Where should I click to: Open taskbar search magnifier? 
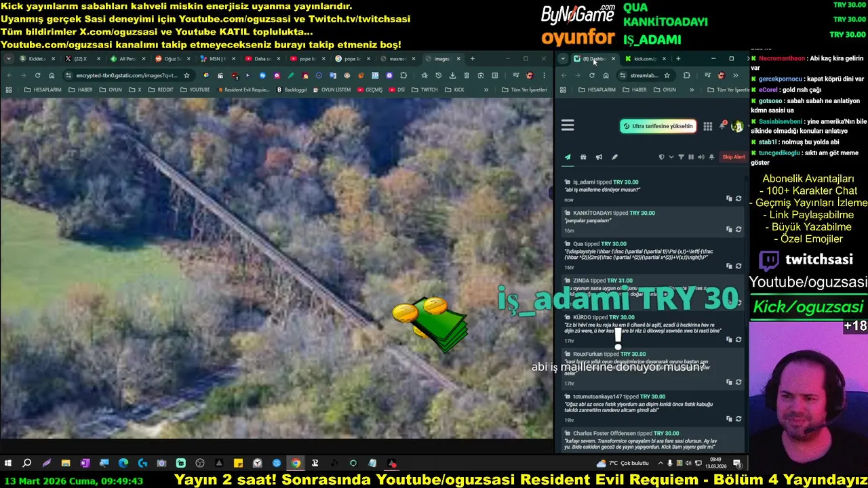(x=27, y=464)
